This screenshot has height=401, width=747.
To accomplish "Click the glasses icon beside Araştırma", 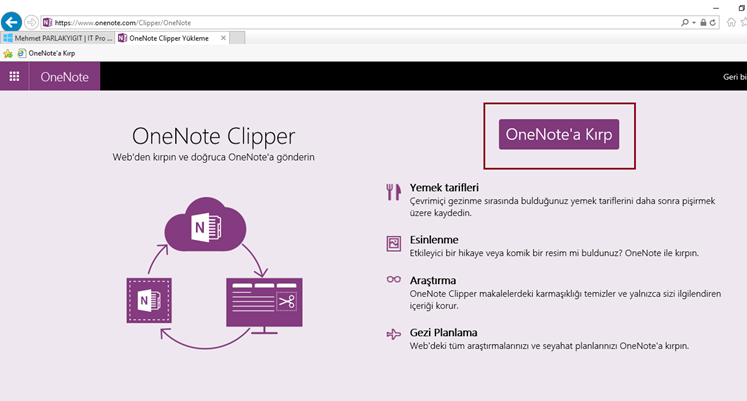I will 393,281.
